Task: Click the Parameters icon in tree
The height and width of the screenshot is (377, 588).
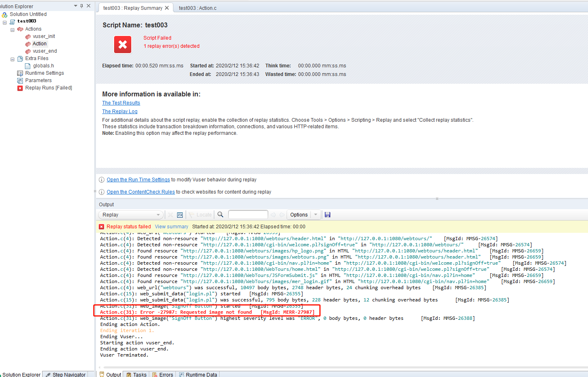Action: pos(20,80)
